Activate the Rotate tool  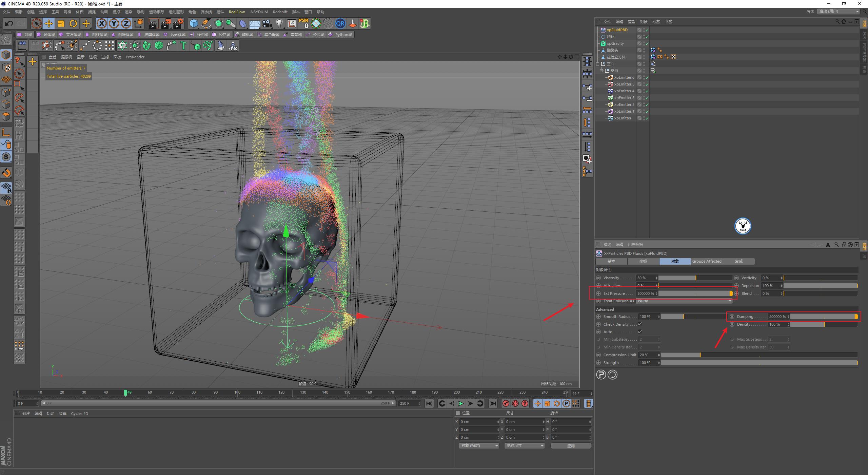pyautogui.click(x=73, y=23)
